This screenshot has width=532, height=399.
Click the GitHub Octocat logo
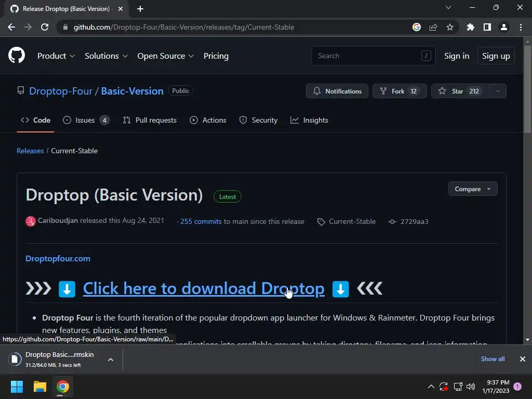(16, 55)
